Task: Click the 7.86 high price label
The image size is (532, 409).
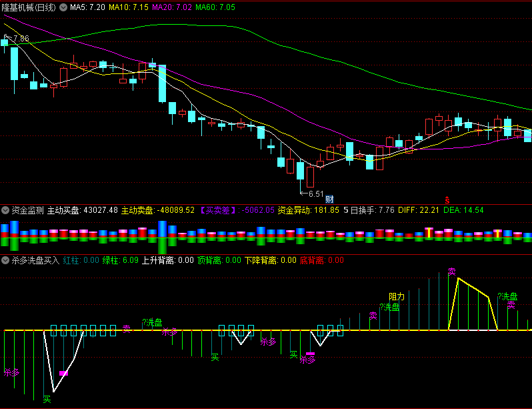Action: coord(21,39)
